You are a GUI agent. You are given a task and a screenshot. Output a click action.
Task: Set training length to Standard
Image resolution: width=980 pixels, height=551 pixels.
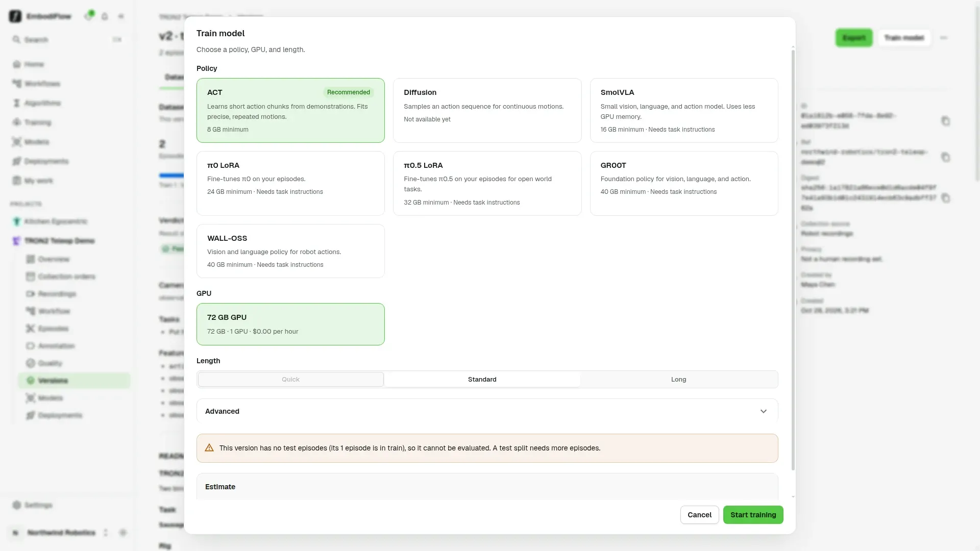[x=482, y=380]
